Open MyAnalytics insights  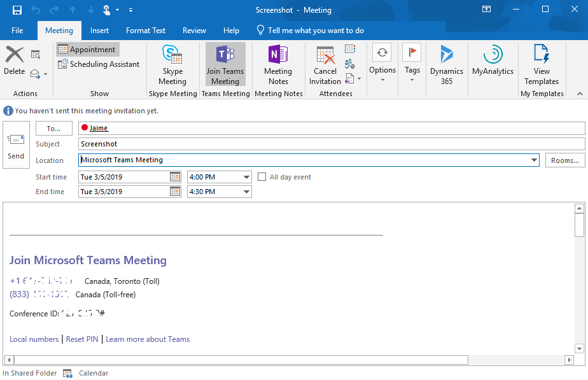[x=493, y=64]
